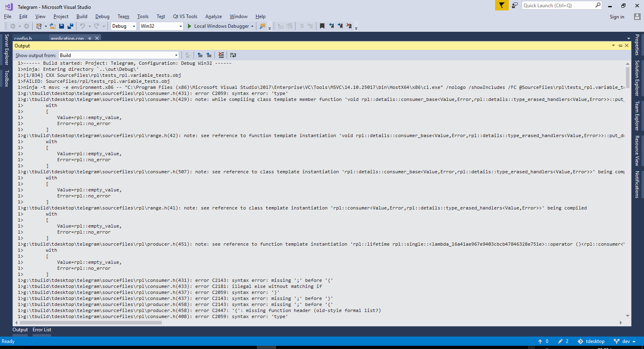Expand Local Windows Debugger dropdown arrow
Screen dimensions: 644x349
tap(252, 26)
